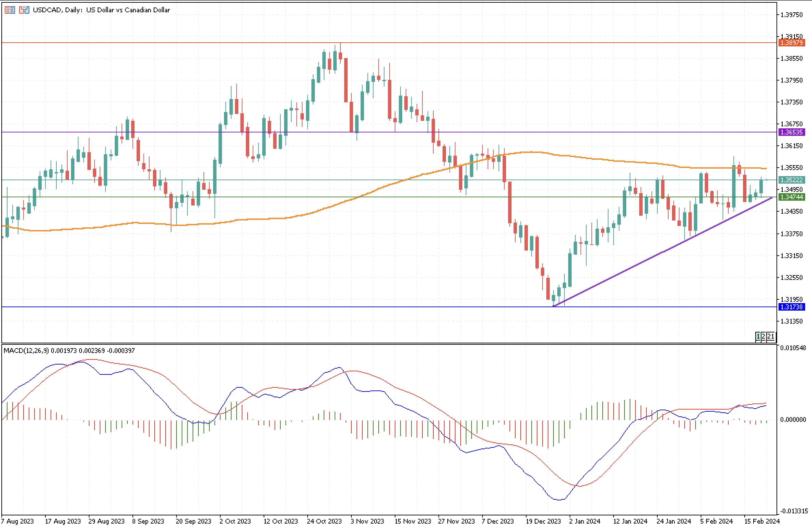This screenshot has width=812, height=527.
Task: Click the MACD(12,26,9) indicator label
Action: 26,351
